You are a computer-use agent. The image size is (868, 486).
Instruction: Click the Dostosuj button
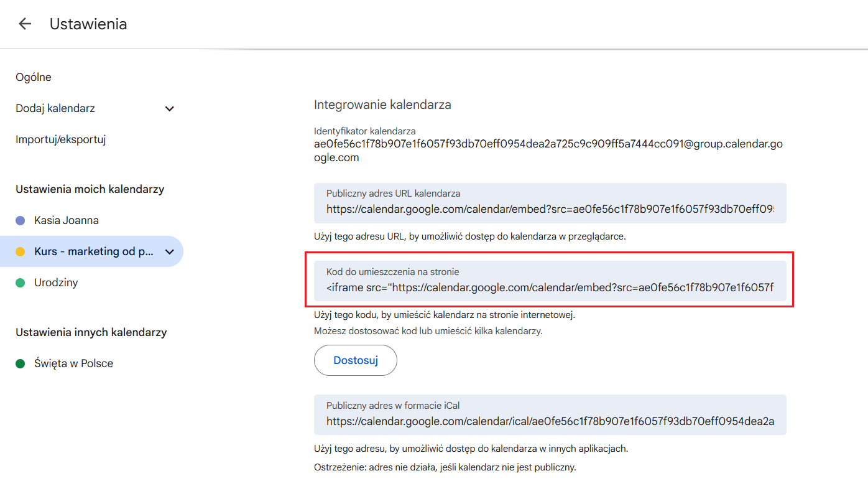tap(356, 360)
